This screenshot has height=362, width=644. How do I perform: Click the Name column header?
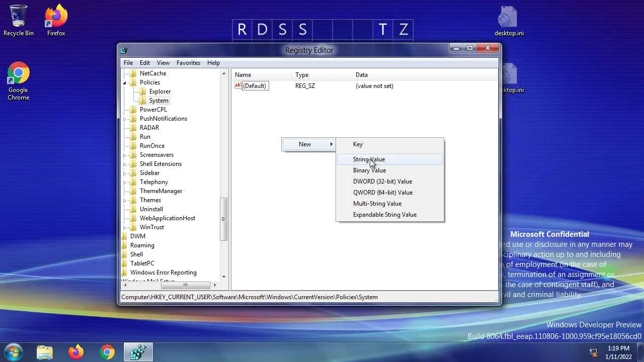click(x=262, y=75)
